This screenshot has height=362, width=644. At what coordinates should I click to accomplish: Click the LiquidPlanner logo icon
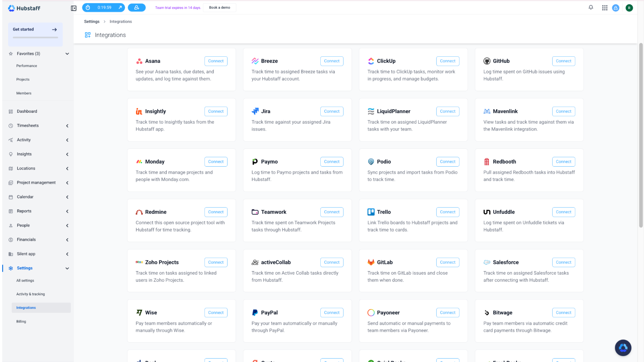(x=371, y=111)
